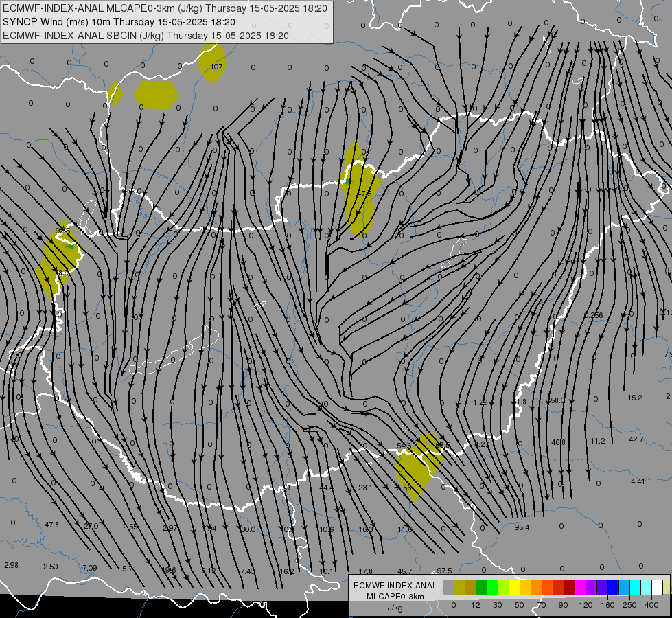Click the '44.4' value on the map
Screen dimensions: 672x618
(326, 488)
